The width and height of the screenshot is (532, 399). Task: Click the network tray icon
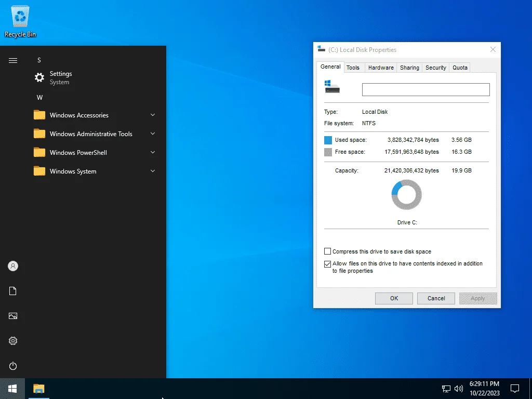coord(446,389)
